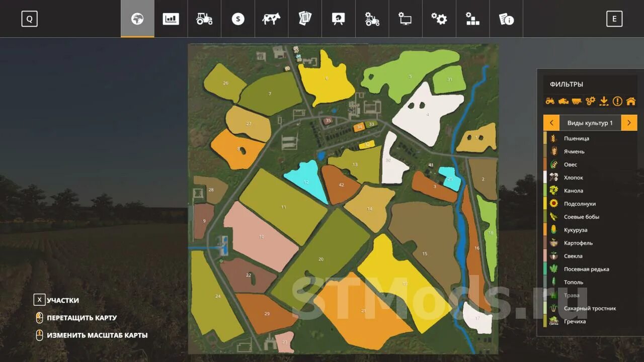Image resolution: width=644 pixels, height=362 pixels.
Task: Select field 11 on the map
Action: [x=283, y=207]
